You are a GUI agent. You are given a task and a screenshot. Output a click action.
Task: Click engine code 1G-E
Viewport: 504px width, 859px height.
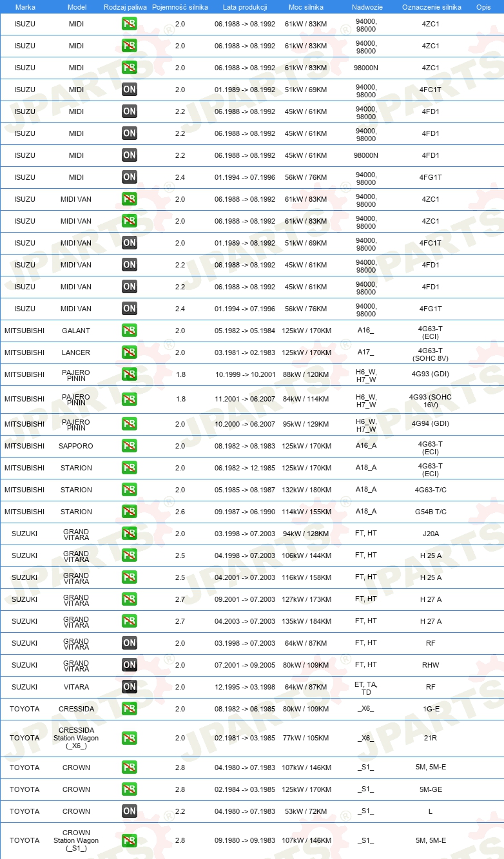431,709
